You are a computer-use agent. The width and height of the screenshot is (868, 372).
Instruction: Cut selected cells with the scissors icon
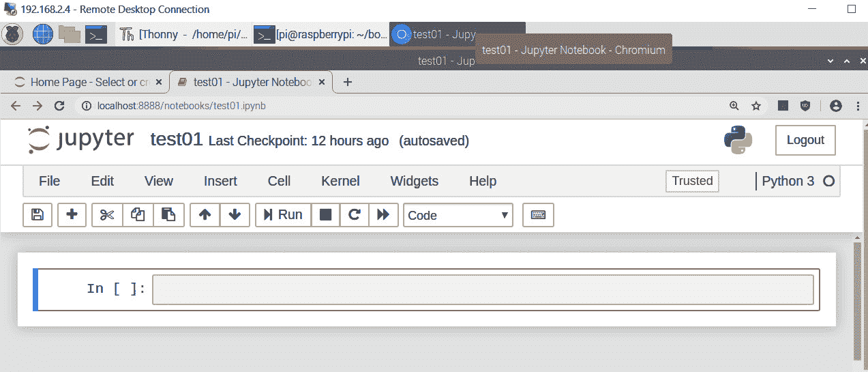coord(107,215)
